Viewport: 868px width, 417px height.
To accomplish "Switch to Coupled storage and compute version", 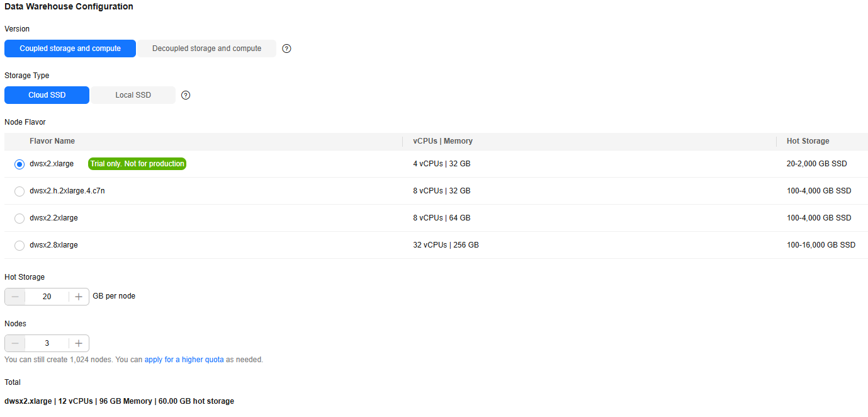I will tap(70, 49).
